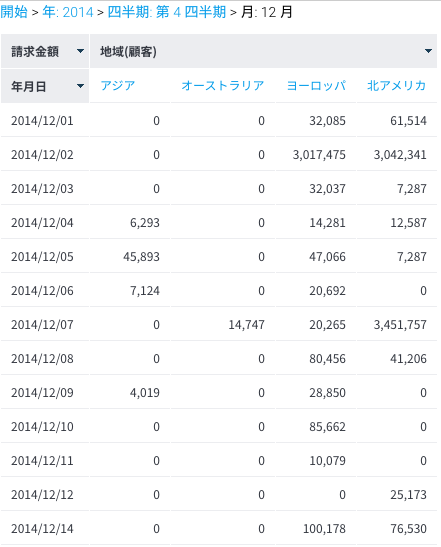The image size is (441, 547).
Task: Expand the 地域(顧客) dropdown arrow
Action: pos(428,51)
